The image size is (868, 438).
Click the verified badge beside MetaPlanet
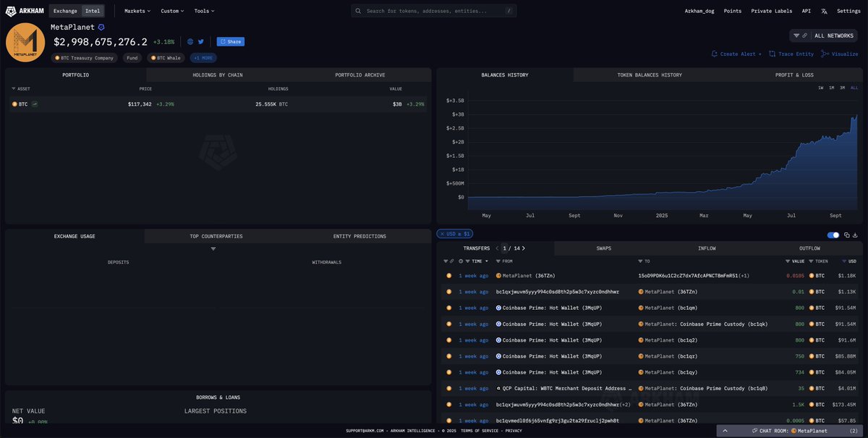(x=101, y=28)
